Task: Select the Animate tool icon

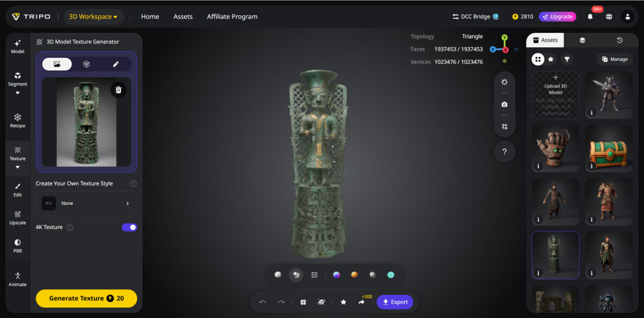Action: (17, 279)
